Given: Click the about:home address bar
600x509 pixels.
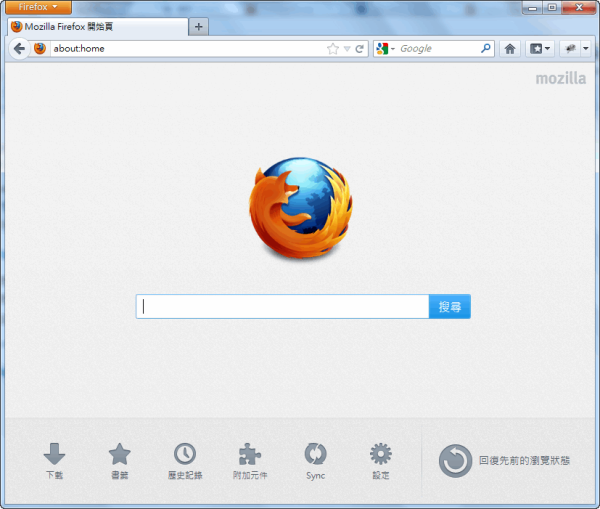Looking at the screenshot, I should [x=188, y=49].
